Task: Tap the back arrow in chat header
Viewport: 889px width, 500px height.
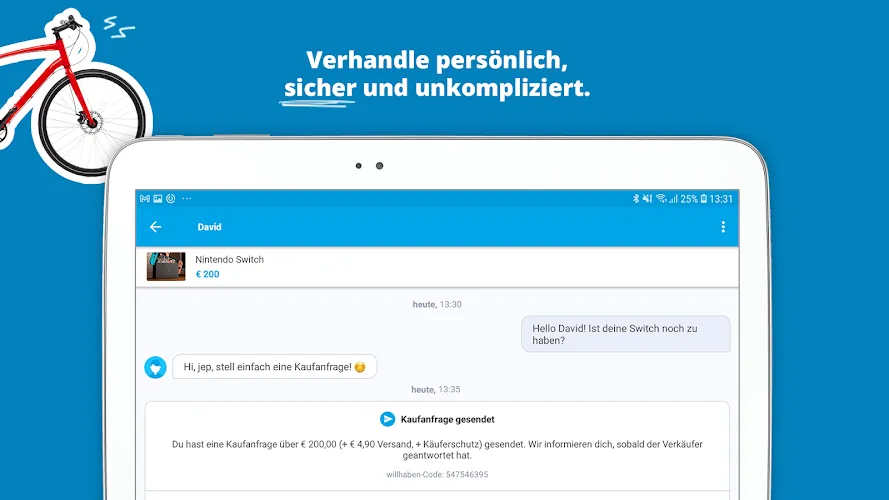Action: pos(155,227)
